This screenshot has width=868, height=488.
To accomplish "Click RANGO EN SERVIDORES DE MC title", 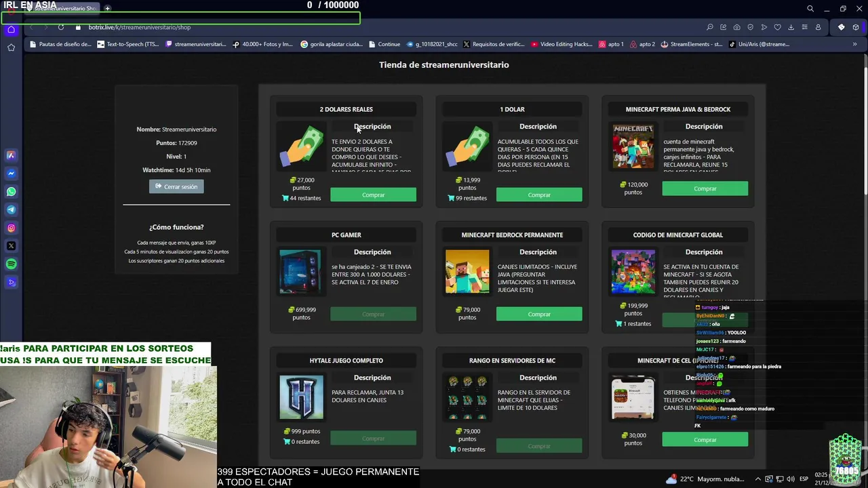I will [512, 361].
